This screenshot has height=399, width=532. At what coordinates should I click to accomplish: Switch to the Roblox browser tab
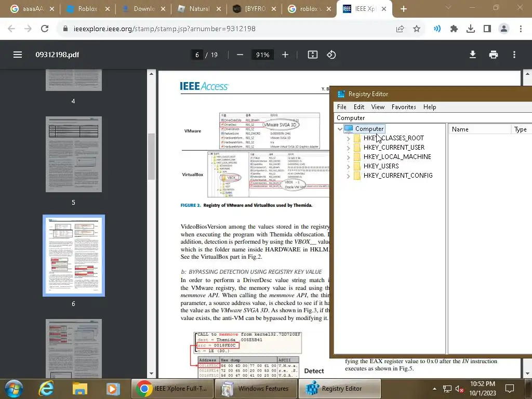87,9
